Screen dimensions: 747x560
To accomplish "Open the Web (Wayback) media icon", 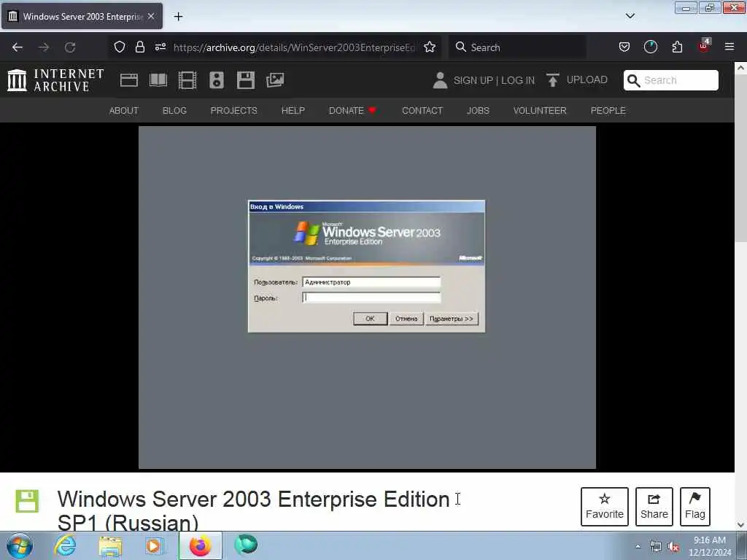I will 129,80.
